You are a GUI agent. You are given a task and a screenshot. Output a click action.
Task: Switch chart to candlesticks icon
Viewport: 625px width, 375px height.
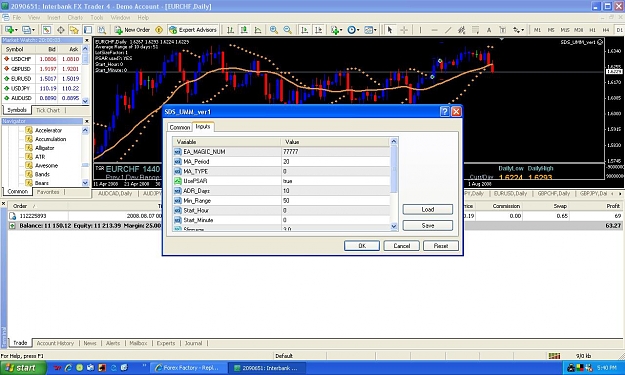tap(244, 30)
